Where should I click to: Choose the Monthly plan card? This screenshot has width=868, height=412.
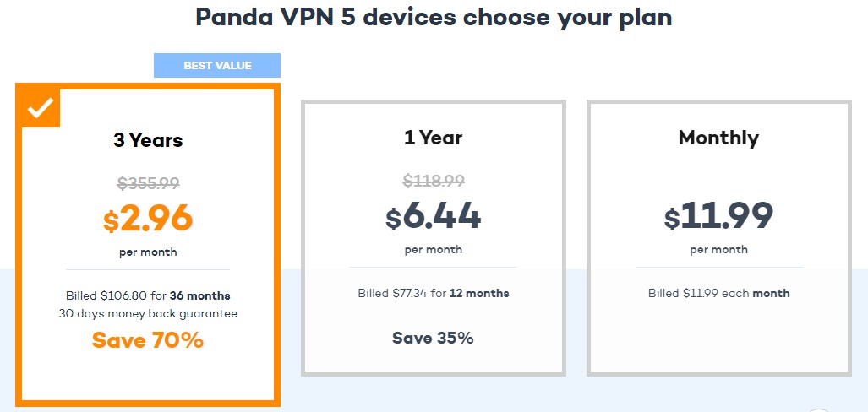tap(718, 238)
